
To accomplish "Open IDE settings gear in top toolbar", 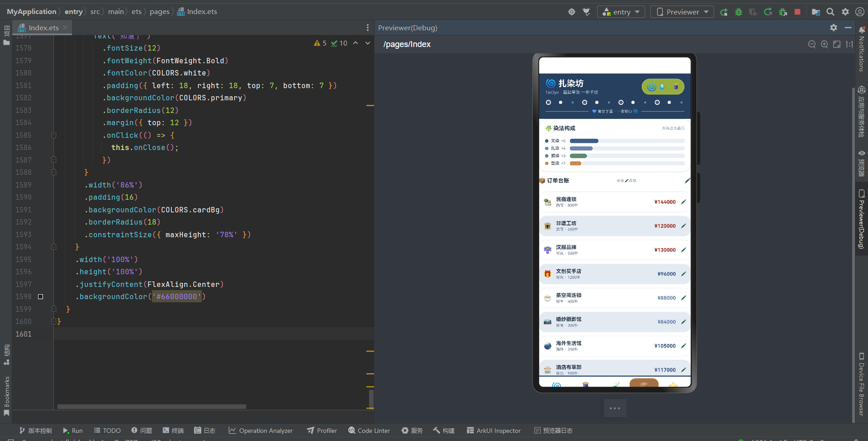I will click(845, 12).
